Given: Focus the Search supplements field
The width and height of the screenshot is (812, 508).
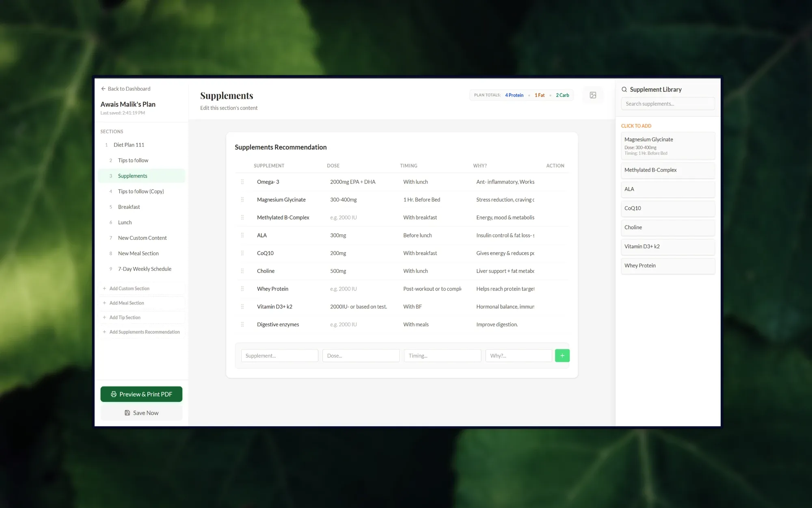Looking at the screenshot, I should click(668, 104).
